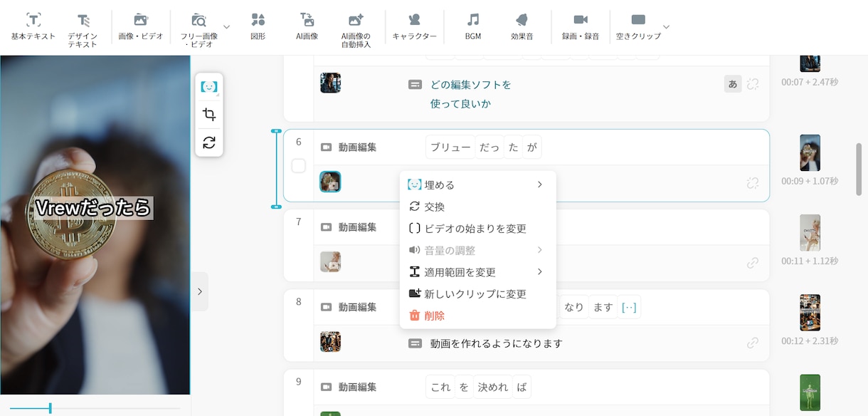Add basic text with 基本テキスト tool
Screen dimensions: 868x416
33,26
